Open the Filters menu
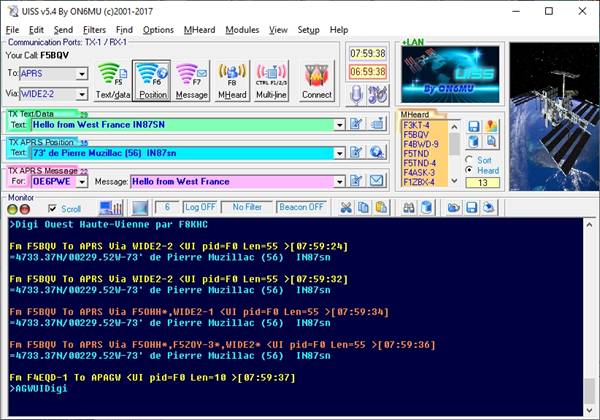Viewport: 600px width, 420px height. [x=94, y=30]
